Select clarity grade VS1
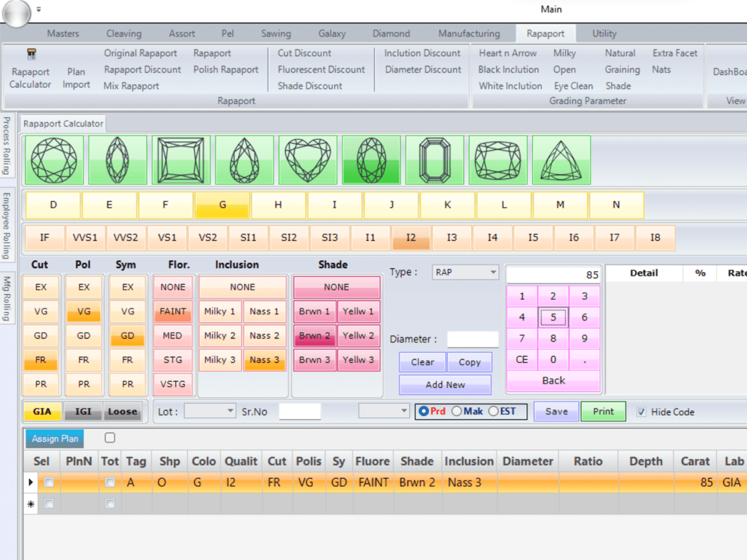 tap(167, 237)
